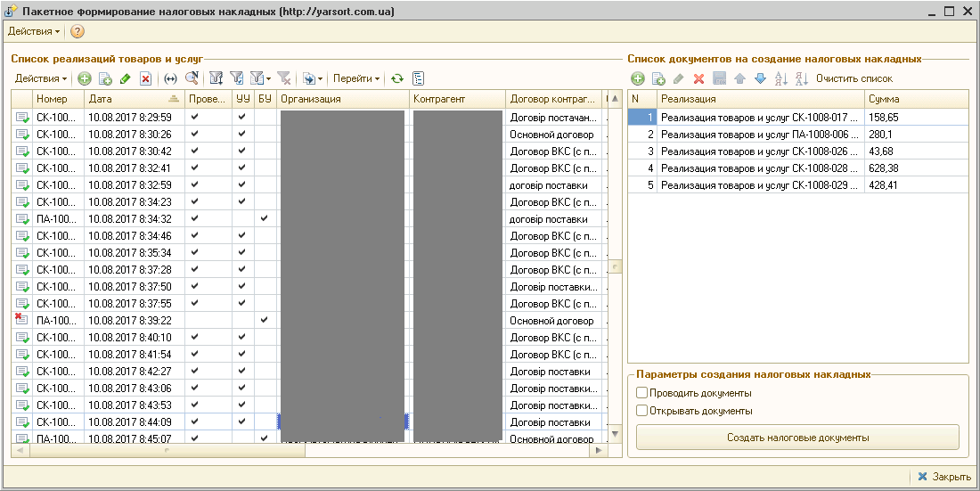The width and height of the screenshot is (980, 491).
Task: Finish editing with the diskette OK icon
Action: point(719,78)
